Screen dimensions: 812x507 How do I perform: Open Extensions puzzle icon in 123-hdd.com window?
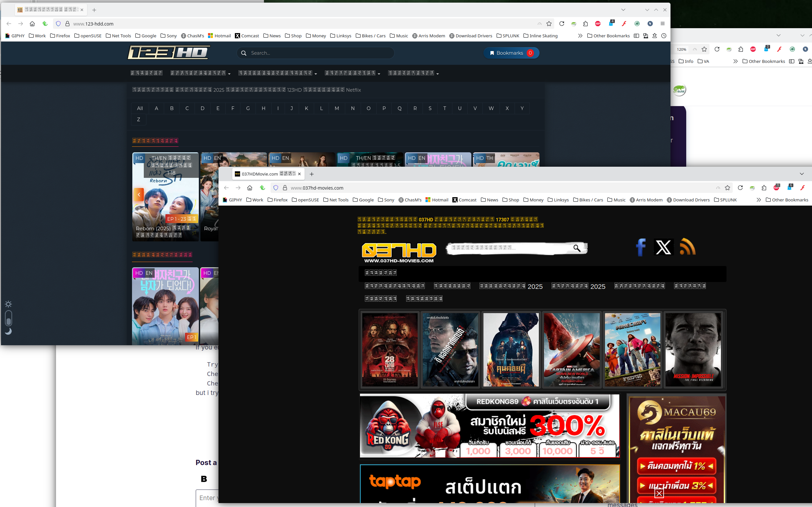tap(585, 24)
